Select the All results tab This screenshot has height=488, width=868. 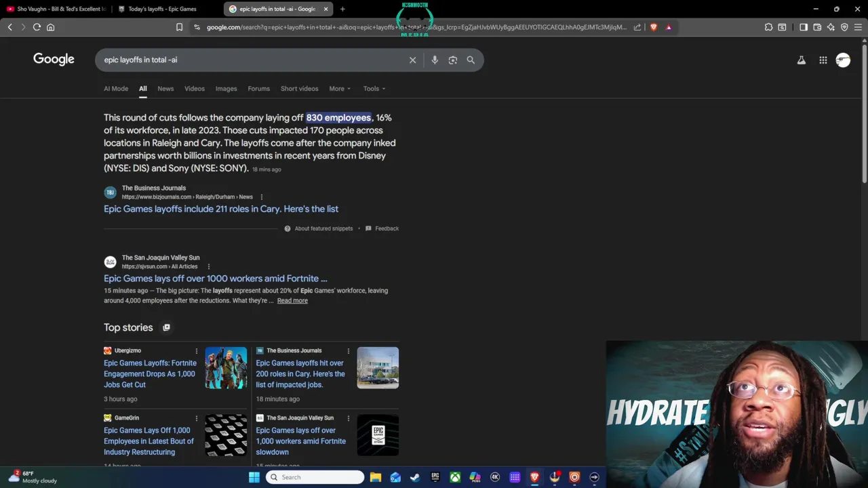coord(142,88)
